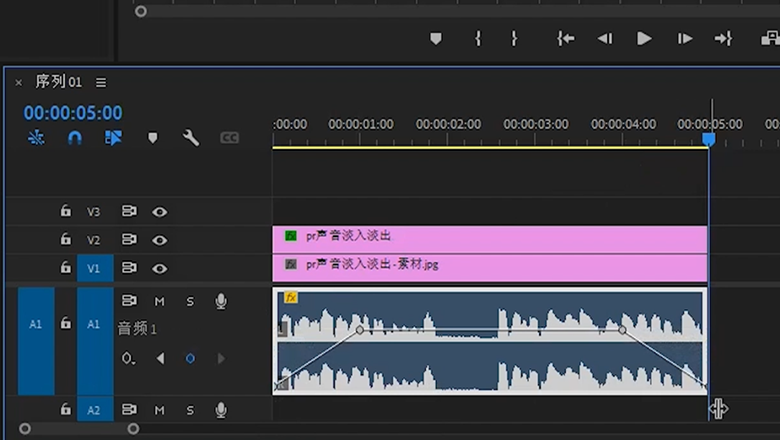Toggle sync lock for V1

(129, 268)
